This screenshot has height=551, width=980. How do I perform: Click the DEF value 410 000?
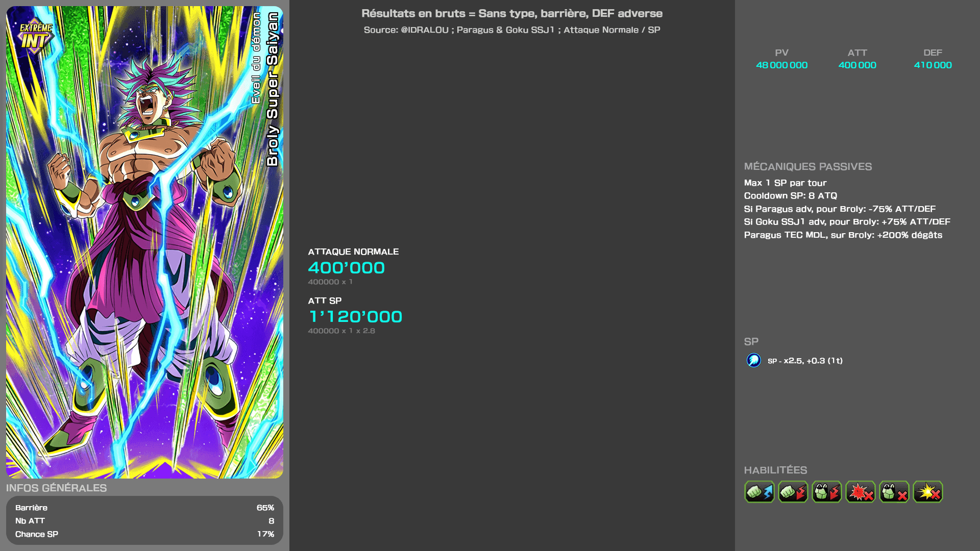tap(933, 65)
